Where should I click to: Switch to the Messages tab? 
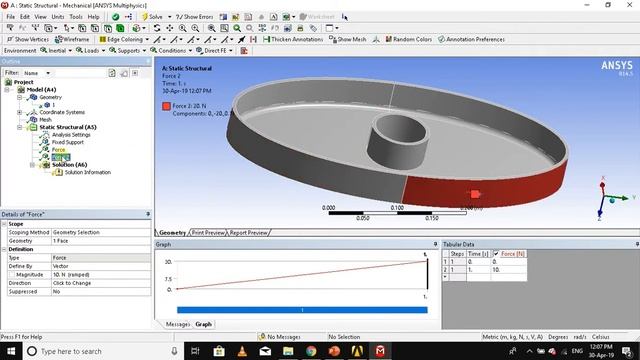tap(178, 324)
